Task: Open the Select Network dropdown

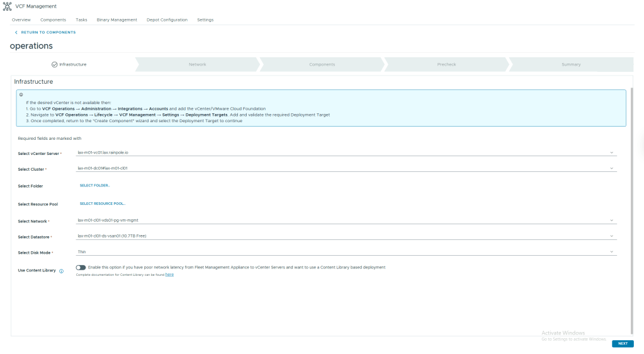Action: click(x=345, y=220)
